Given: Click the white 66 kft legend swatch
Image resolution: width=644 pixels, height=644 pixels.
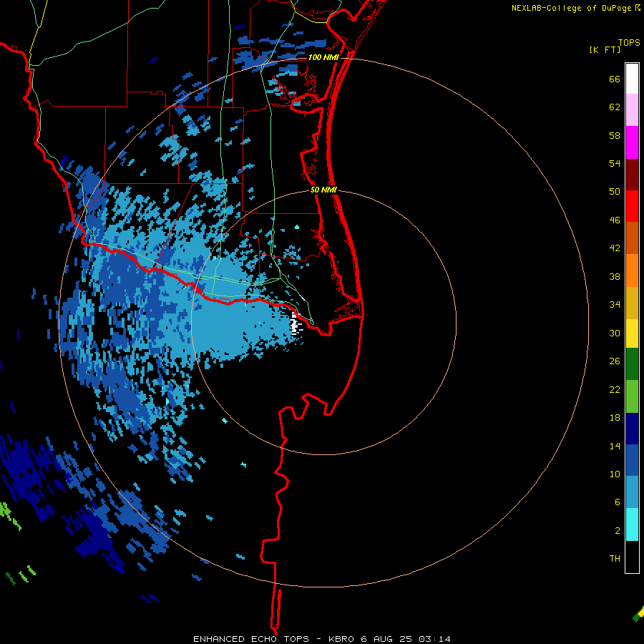Looking at the screenshot, I should pyautogui.click(x=632, y=79).
